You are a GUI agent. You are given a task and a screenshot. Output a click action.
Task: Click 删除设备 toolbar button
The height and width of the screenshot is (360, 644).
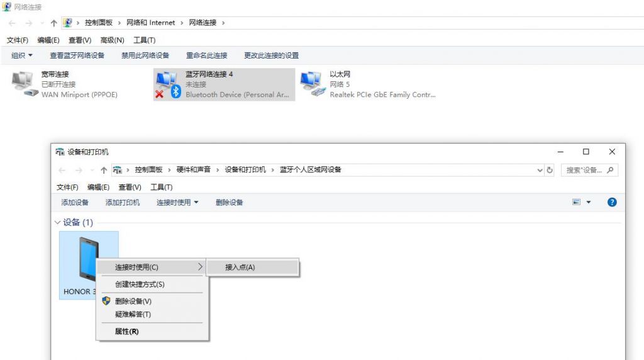[x=229, y=202]
